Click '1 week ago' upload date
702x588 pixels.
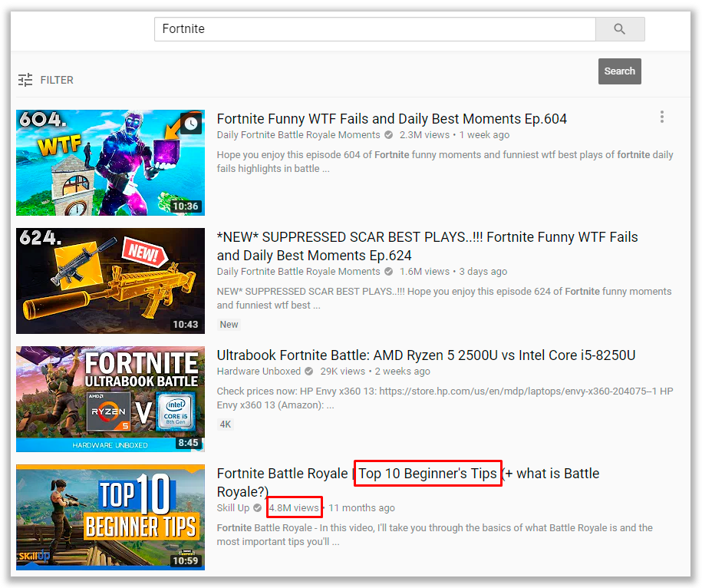coord(484,135)
